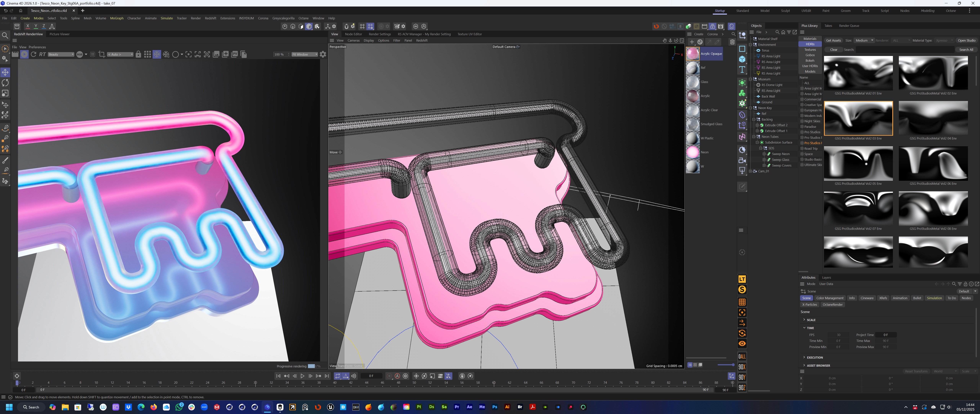980x414 pixels.
Task: Toggle the X axis lock
Action: coord(27,26)
